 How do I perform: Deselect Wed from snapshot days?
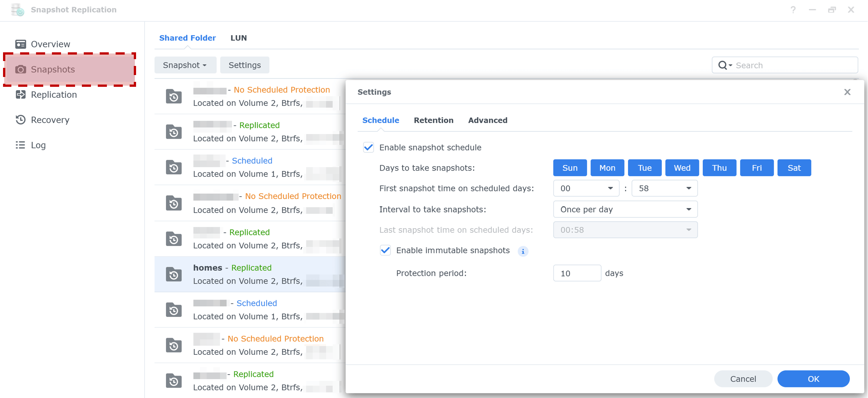click(x=682, y=168)
